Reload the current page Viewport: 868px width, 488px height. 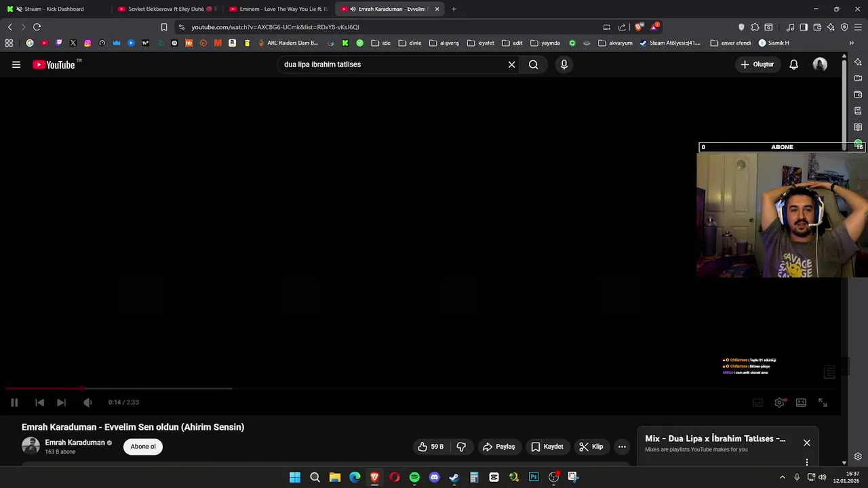37,27
